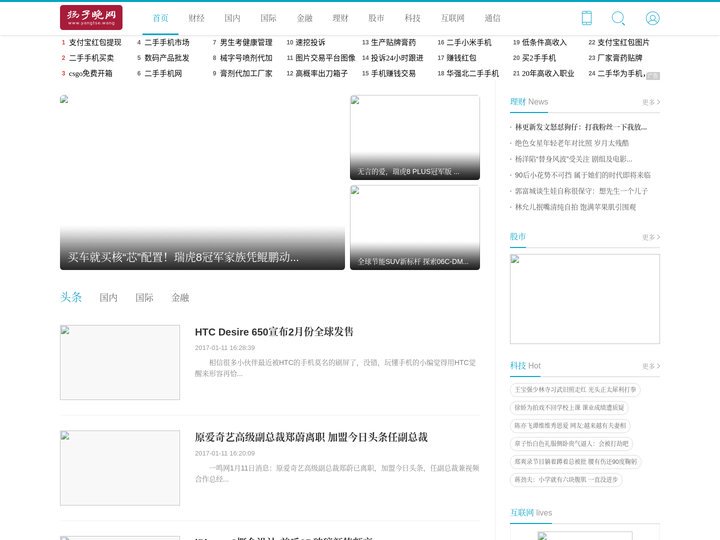The height and width of the screenshot is (540, 720).
Task: Select the 首页 navigation tab
Action: pyautogui.click(x=160, y=18)
